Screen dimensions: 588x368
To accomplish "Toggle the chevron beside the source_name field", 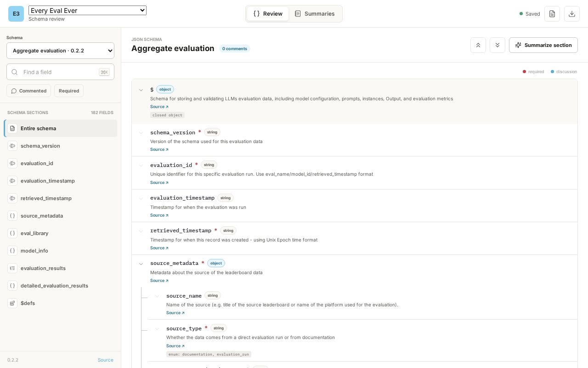I will click(157, 296).
